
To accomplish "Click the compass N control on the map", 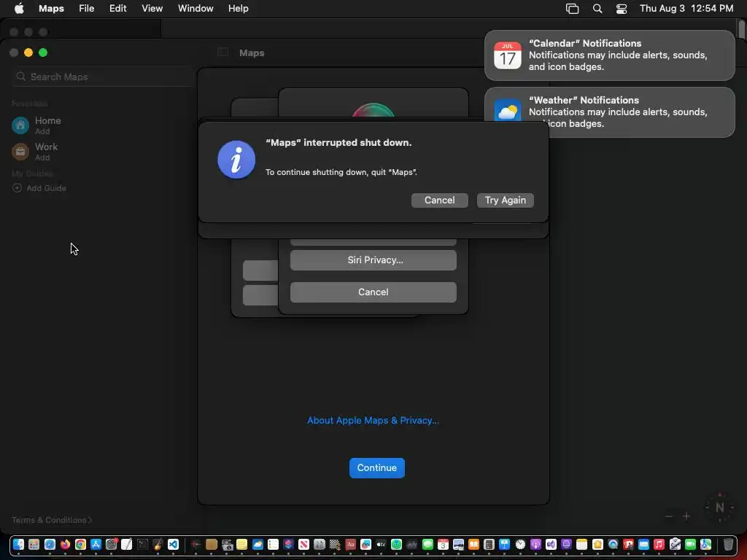I will pyautogui.click(x=719, y=507).
